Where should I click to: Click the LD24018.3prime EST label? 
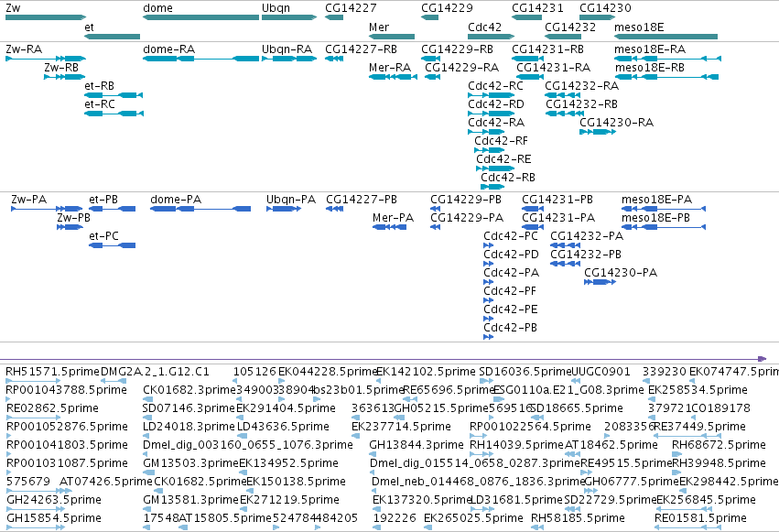coord(189,427)
